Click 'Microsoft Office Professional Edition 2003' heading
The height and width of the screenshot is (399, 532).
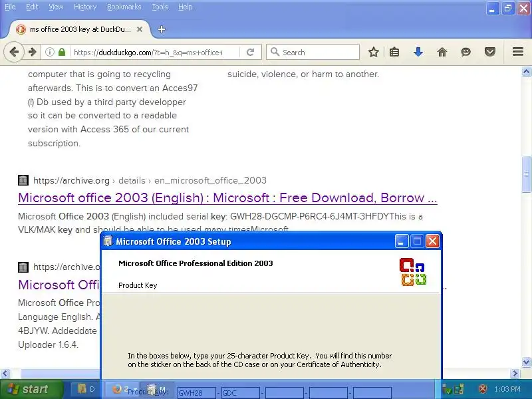pos(196,263)
